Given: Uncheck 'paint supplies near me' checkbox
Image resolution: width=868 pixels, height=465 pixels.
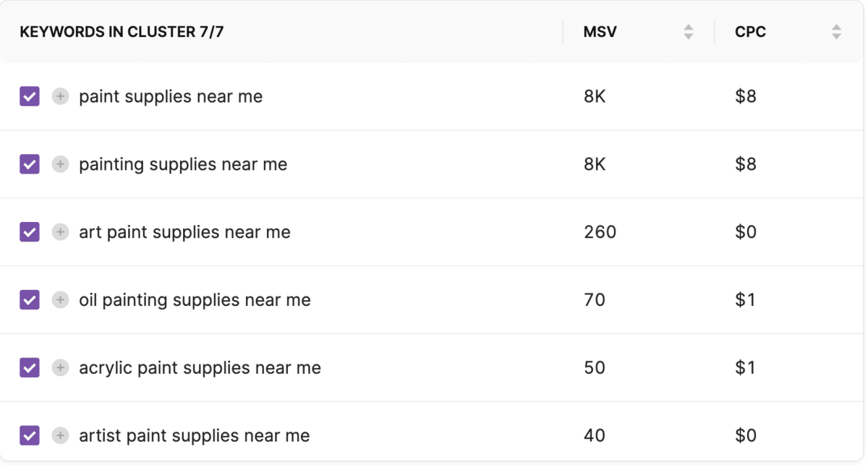Looking at the screenshot, I should (x=30, y=97).
